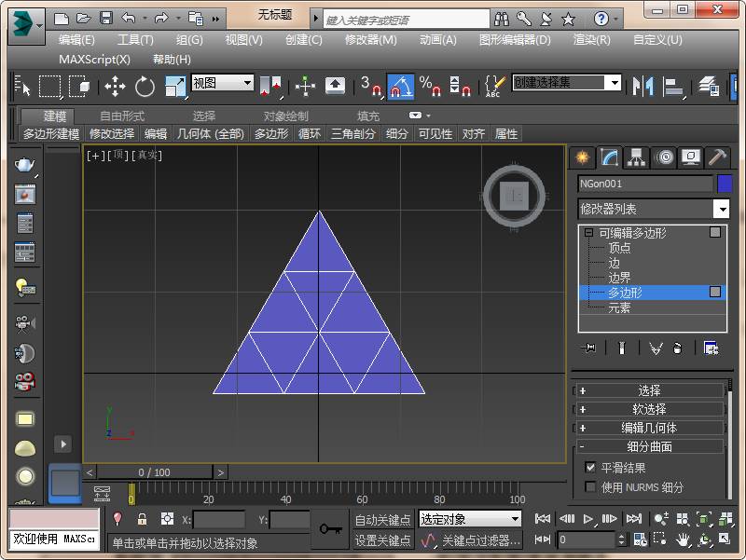The width and height of the screenshot is (746, 560).
Task: Toggle the 多边形 sub-object square box
Action: pyautogui.click(x=715, y=292)
